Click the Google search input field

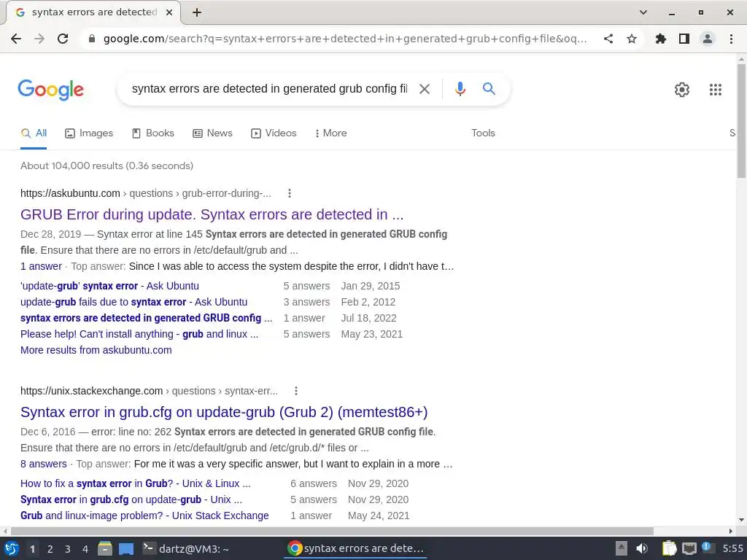coord(269,88)
